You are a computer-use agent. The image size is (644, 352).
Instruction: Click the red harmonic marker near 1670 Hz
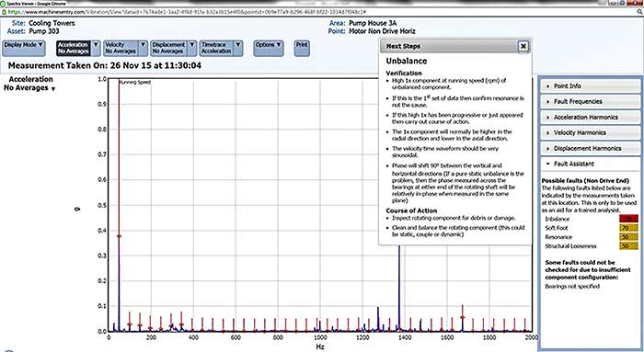pos(462,317)
